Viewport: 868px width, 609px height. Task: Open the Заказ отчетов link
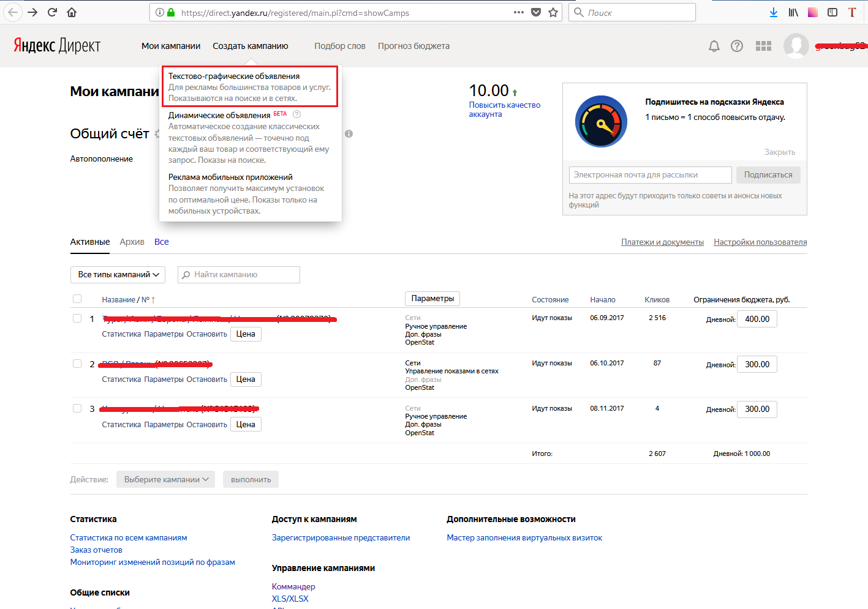[96, 550]
